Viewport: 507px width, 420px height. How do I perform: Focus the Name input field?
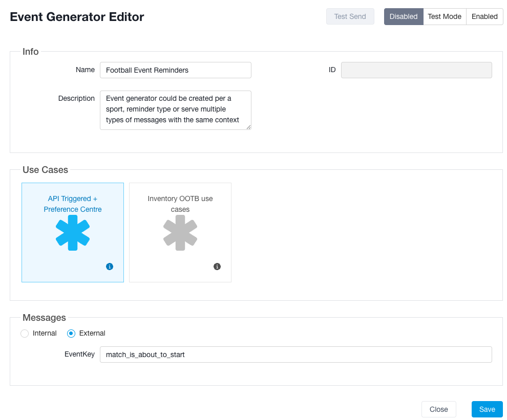176,70
